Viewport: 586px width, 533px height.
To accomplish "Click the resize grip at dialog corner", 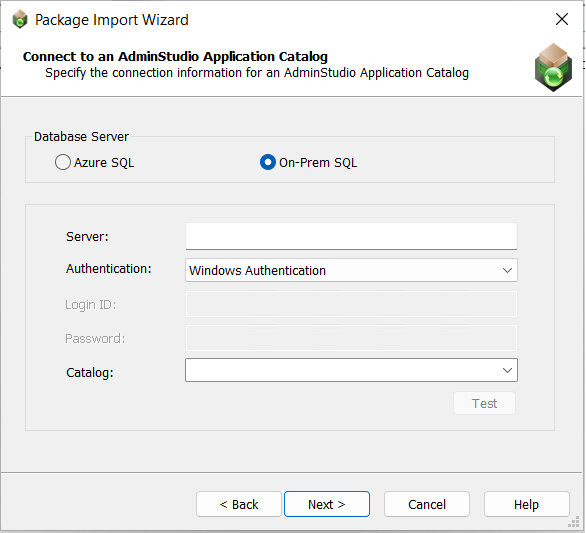I will [x=574, y=522].
